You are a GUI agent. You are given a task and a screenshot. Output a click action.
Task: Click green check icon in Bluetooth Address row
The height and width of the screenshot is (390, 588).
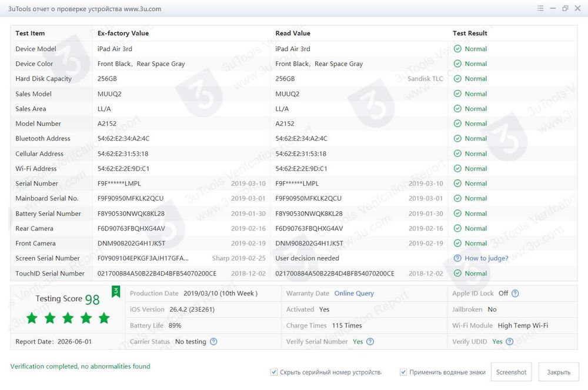point(457,138)
